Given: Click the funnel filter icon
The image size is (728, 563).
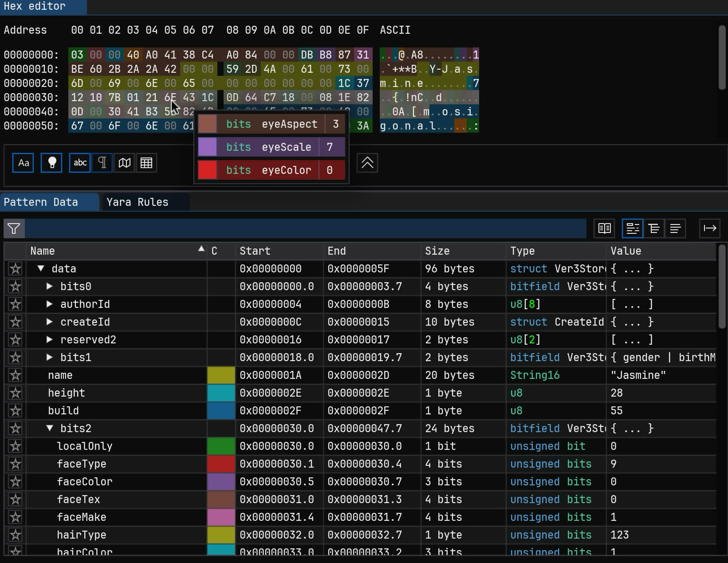Looking at the screenshot, I should tap(14, 228).
